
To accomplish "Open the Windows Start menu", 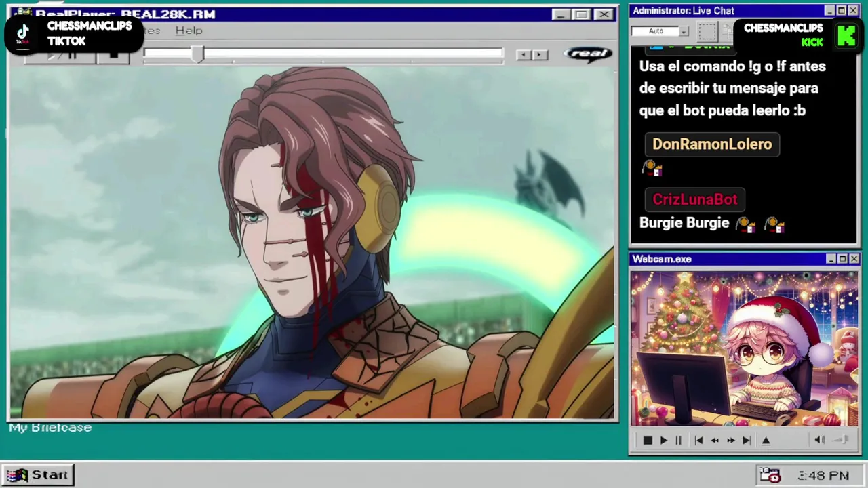I will [39, 475].
